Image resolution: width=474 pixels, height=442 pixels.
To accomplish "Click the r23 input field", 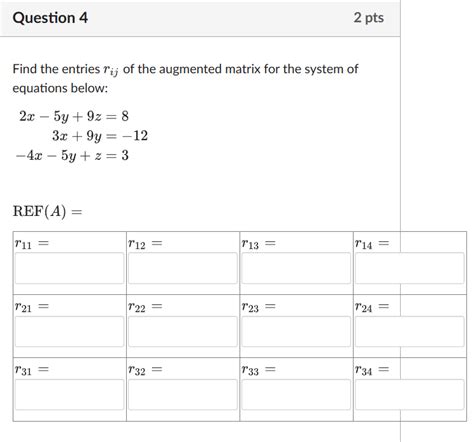I will click(296, 331).
